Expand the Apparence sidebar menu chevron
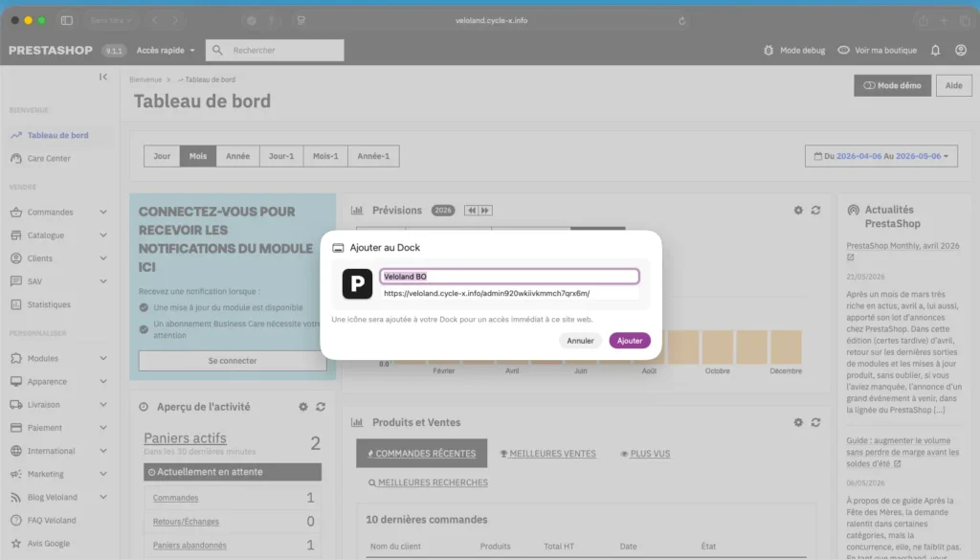The image size is (980, 559). click(103, 381)
